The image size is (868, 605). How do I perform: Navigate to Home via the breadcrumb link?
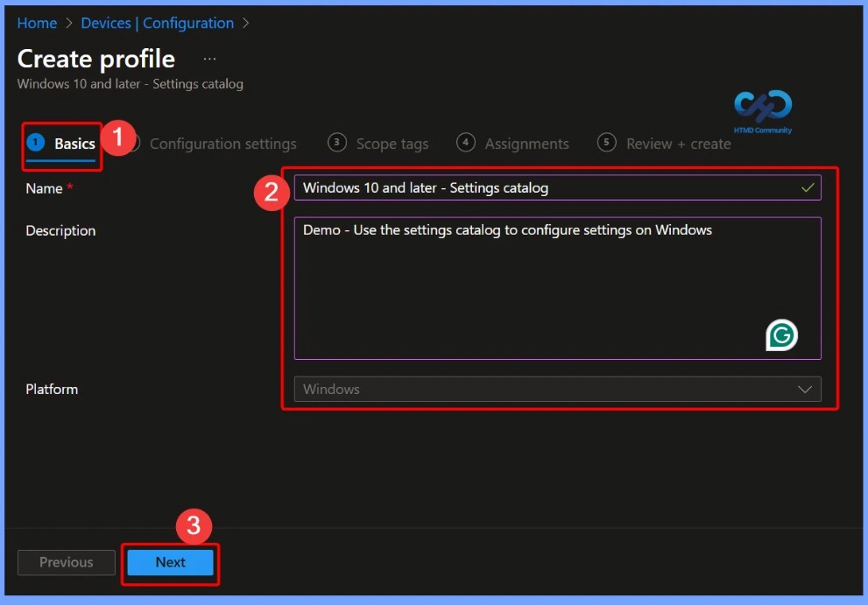37,23
